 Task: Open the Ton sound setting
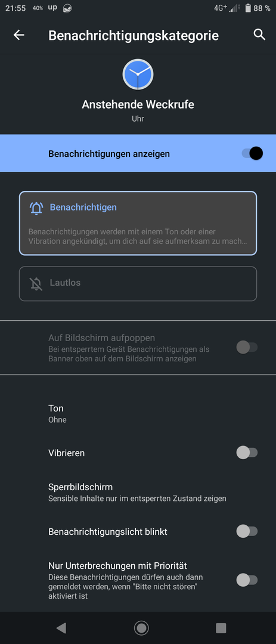coord(138,414)
